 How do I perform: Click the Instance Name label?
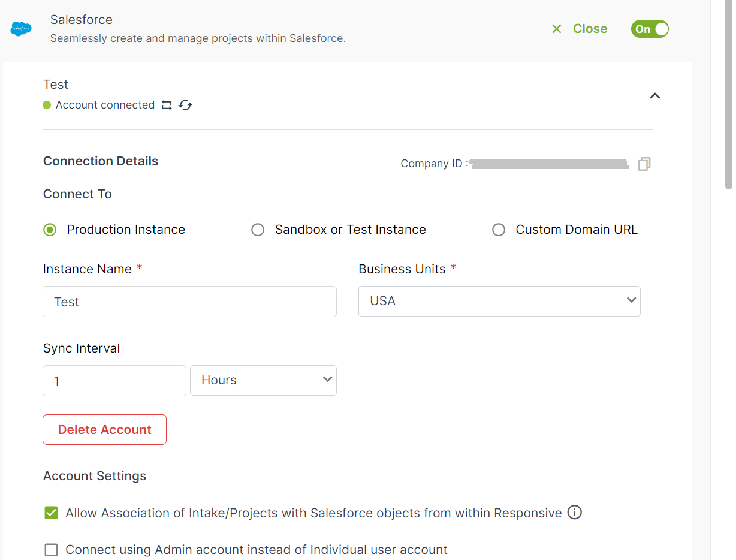click(88, 269)
